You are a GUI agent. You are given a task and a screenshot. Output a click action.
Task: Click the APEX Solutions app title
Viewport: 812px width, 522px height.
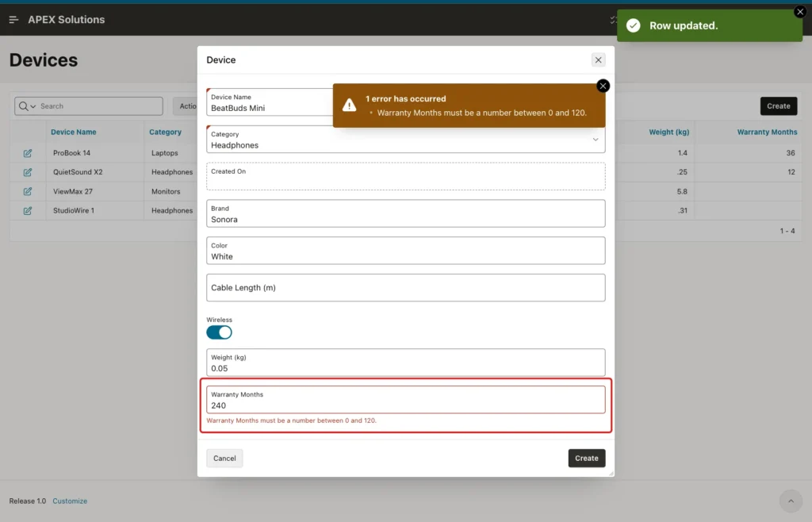point(67,20)
